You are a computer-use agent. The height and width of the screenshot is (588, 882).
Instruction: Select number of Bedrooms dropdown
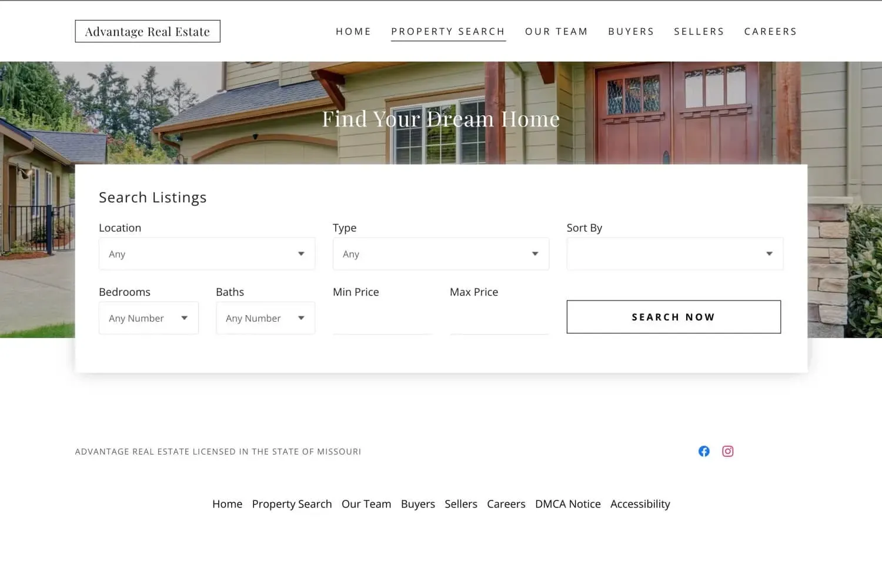(148, 318)
